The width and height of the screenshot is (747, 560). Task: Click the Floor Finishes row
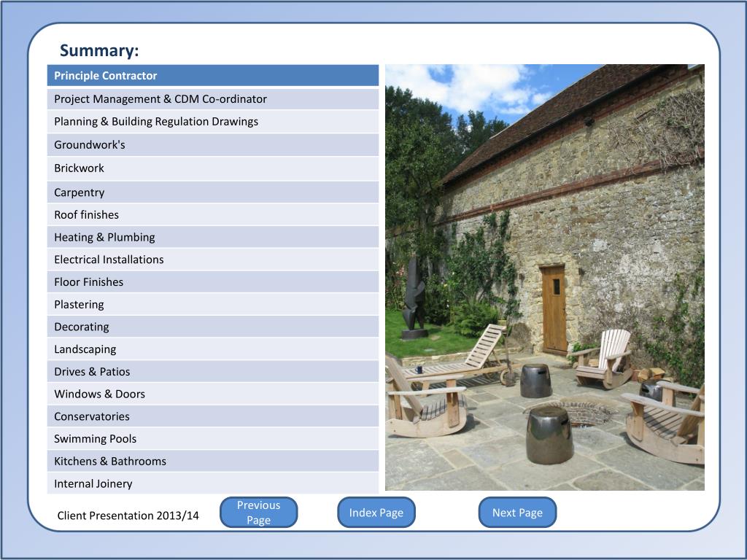point(213,281)
